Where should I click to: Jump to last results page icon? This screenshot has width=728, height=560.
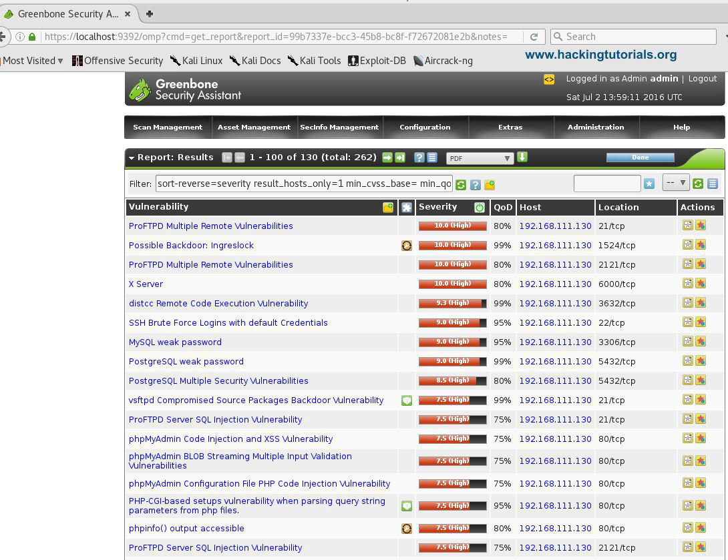[x=400, y=158]
